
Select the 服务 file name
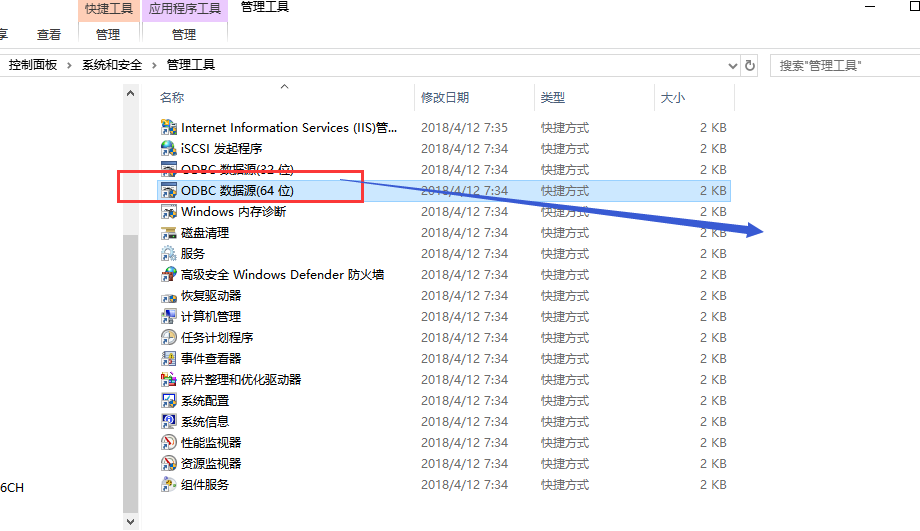coord(192,253)
